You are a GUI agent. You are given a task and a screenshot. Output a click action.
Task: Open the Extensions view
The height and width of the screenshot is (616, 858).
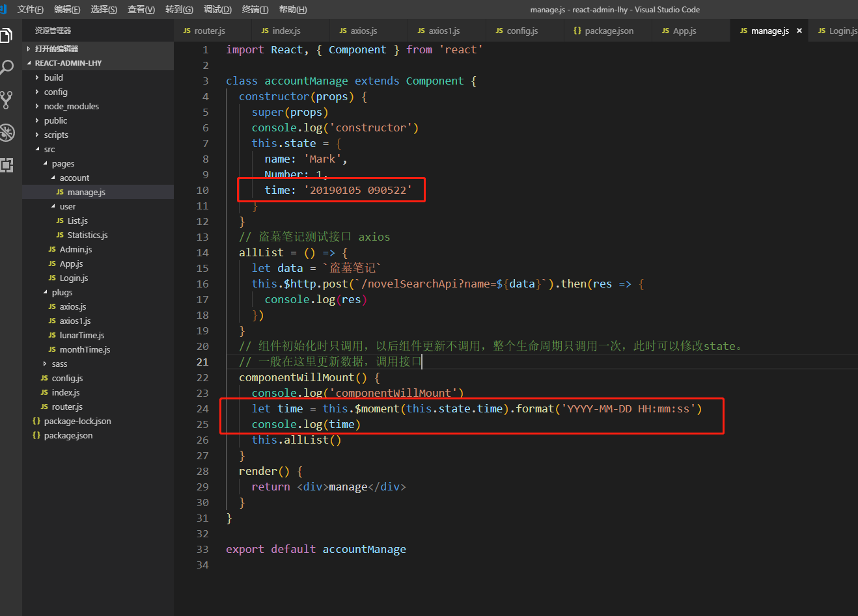click(7, 165)
